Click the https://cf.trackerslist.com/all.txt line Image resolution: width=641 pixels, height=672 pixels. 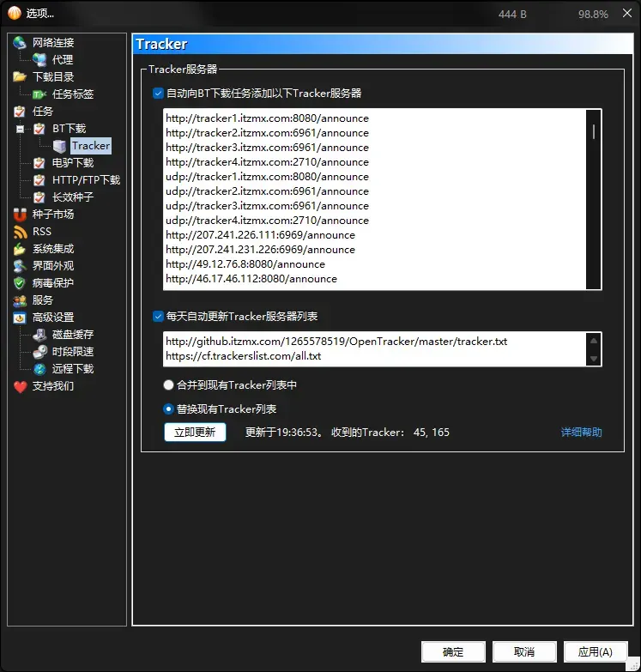(244, 355)
